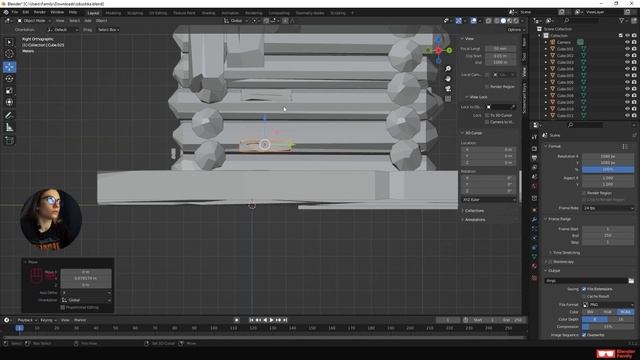Open the Modifiers wrench tab icon
The width and height of the screenshot is (640, 360).
point(534,220)
